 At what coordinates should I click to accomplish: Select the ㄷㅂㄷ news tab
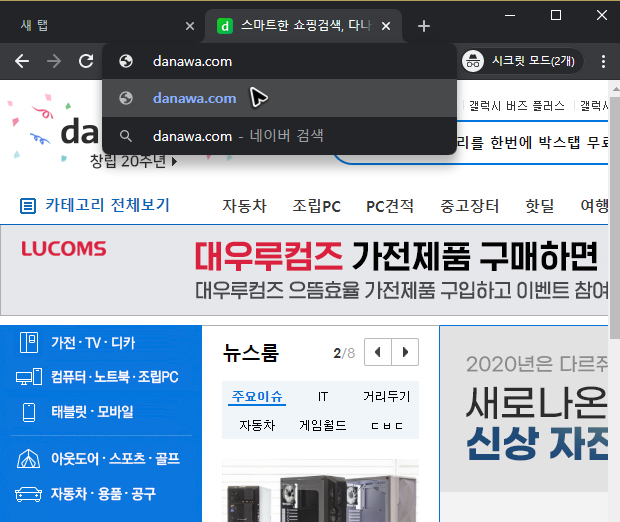pyautogui.click(x=387, y=426)
